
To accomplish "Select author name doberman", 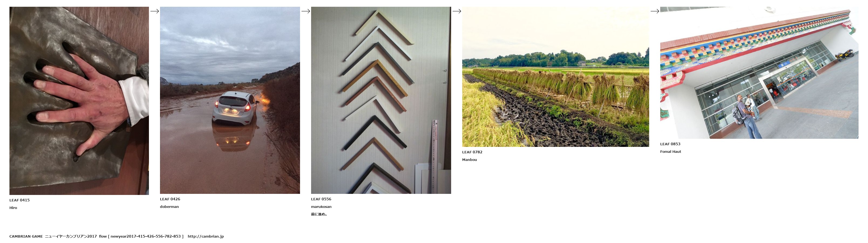I will click(169, 207).
